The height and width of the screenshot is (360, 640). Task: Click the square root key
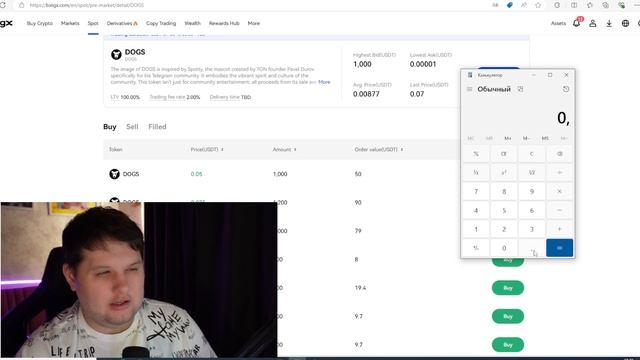coord(532,173)
